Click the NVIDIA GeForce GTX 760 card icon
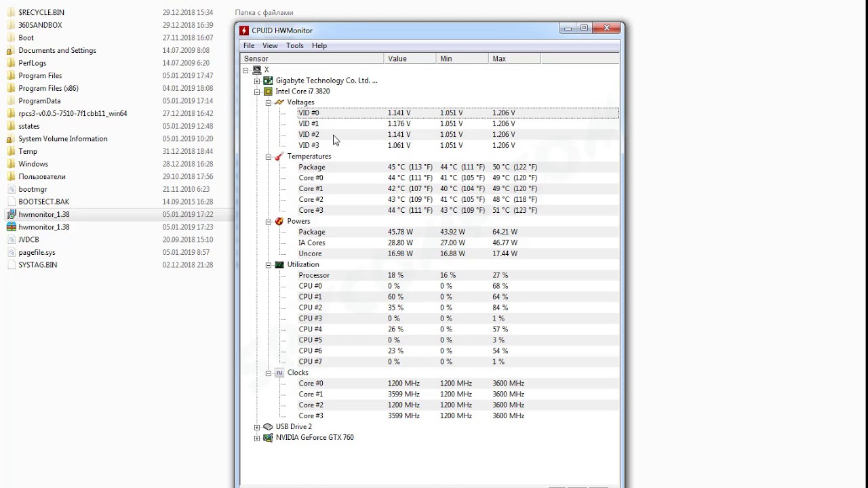The image size is (868, 488). point(268,438)
